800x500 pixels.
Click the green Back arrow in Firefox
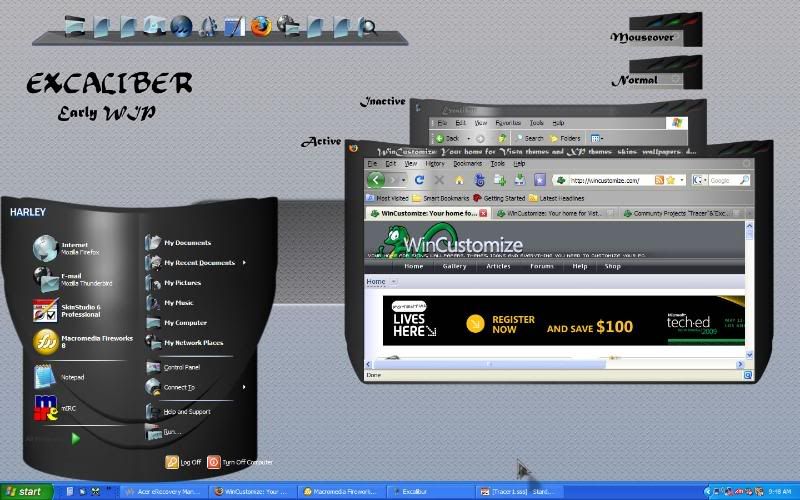(x=376, y=180)
